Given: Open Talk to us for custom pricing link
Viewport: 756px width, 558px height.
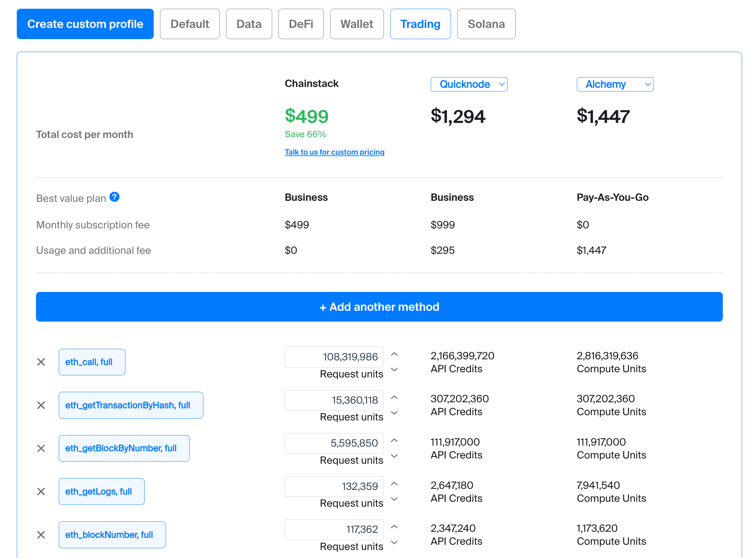Looking at the screenshot, I should click(334, 152).
